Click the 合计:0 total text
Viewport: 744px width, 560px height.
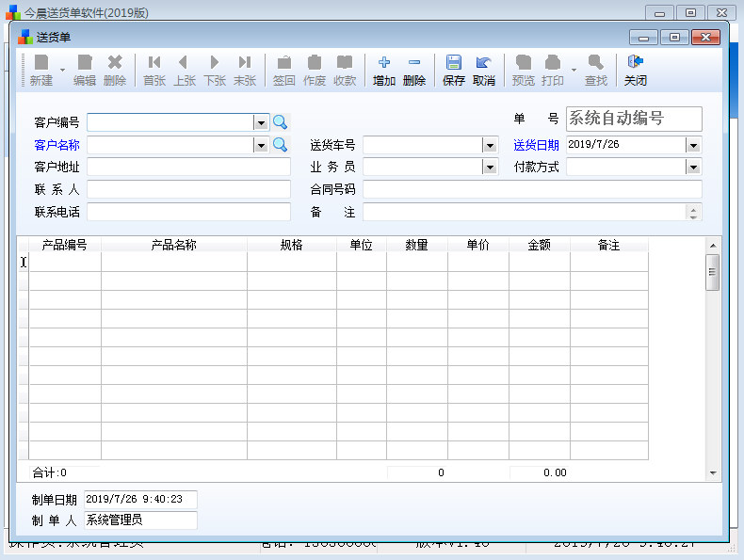point(49,472)
